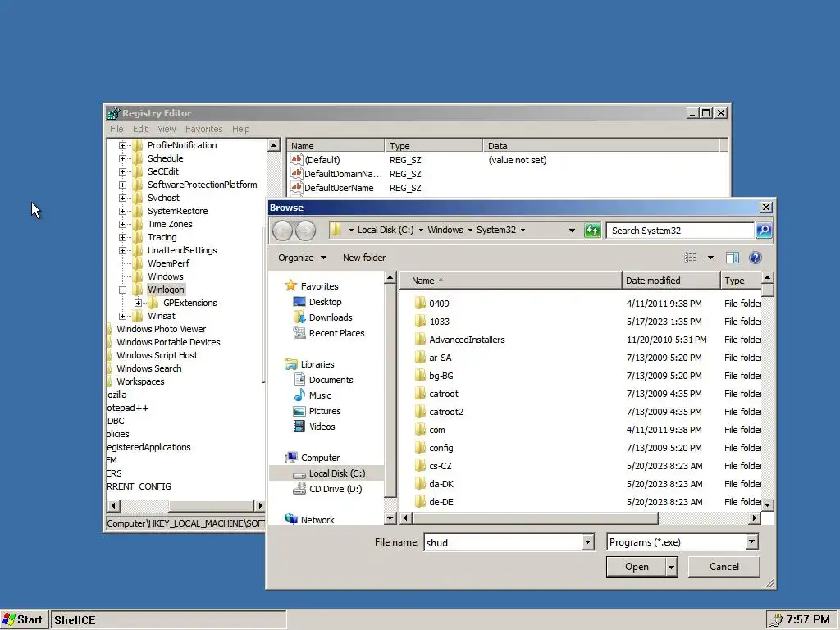840x630 pixels.
Task: Select the catroot2 folder
Action: point(445,412)
